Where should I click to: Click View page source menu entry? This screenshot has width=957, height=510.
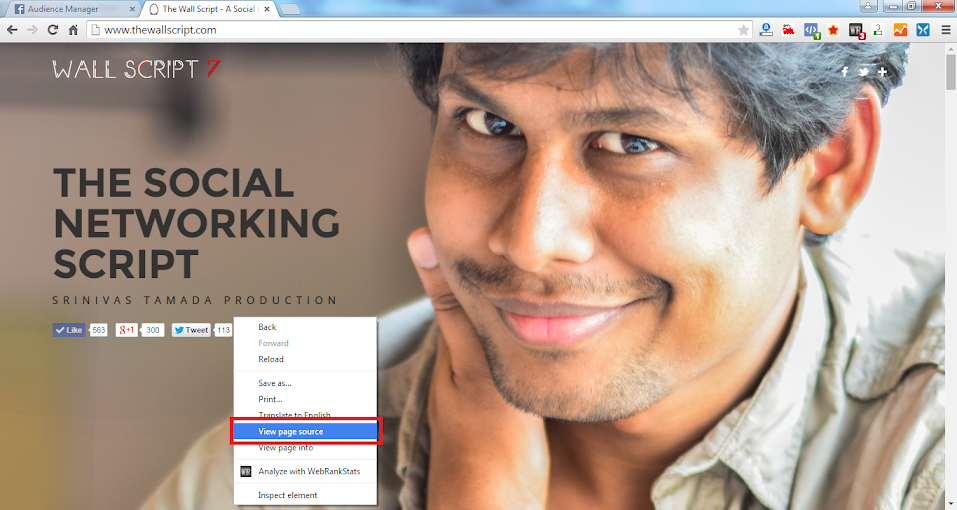(x=305, y=431)
